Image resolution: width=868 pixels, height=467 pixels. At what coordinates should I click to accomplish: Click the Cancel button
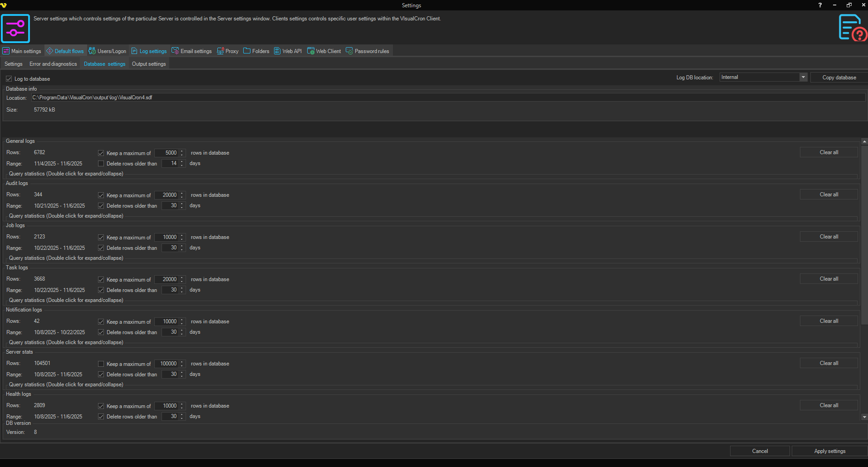pyautogui.click(x=760, y=451)
